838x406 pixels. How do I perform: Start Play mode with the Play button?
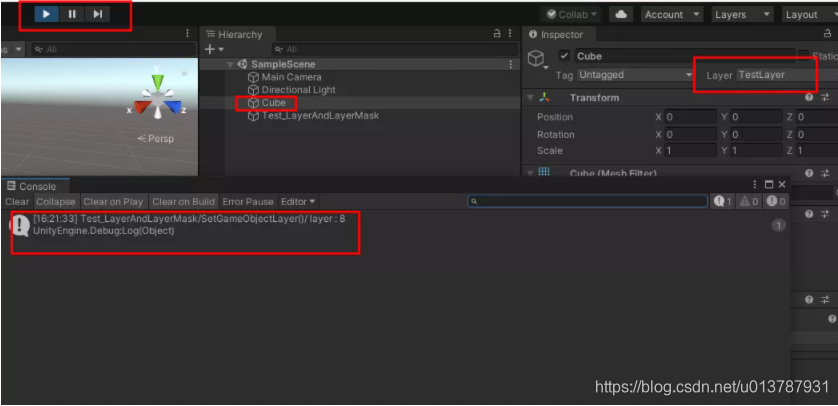pos(46,14)
